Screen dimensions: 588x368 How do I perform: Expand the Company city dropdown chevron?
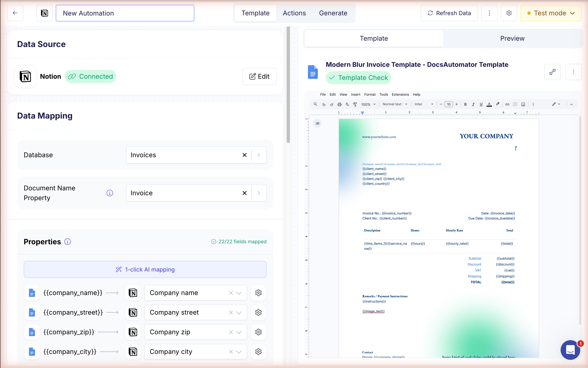(239, 352)
